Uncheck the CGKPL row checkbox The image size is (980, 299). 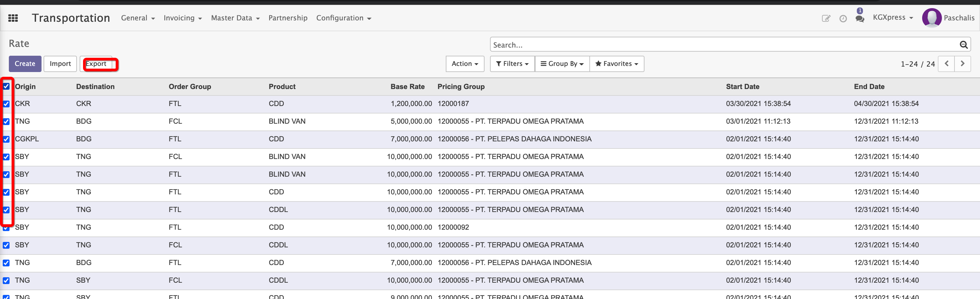click(6, 139)
